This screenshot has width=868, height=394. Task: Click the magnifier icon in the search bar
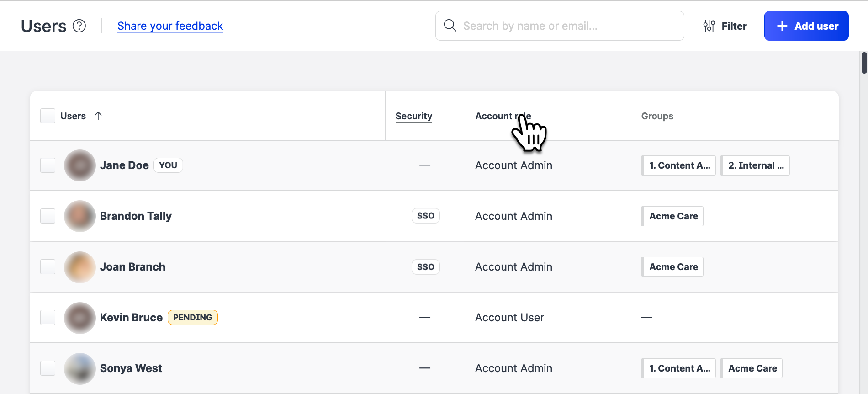[450, 26]
